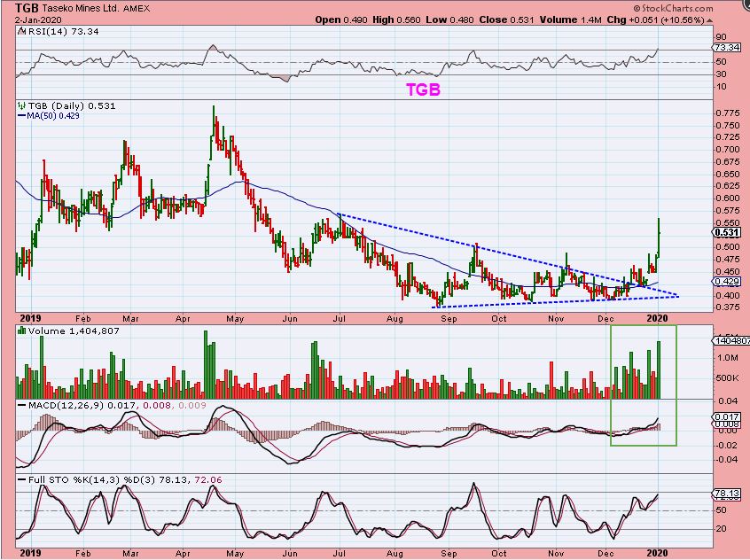Click the 2019 label under the stochastic panel

[x=30, y=553]
